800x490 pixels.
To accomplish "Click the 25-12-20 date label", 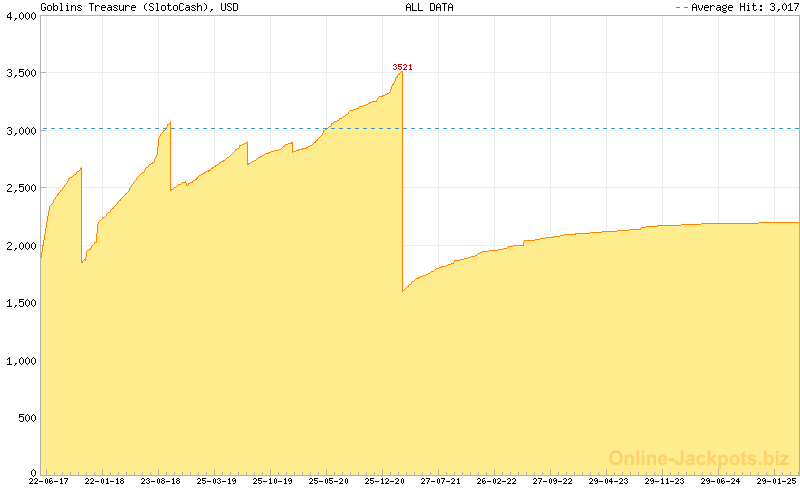I will [x=385, y=481].
